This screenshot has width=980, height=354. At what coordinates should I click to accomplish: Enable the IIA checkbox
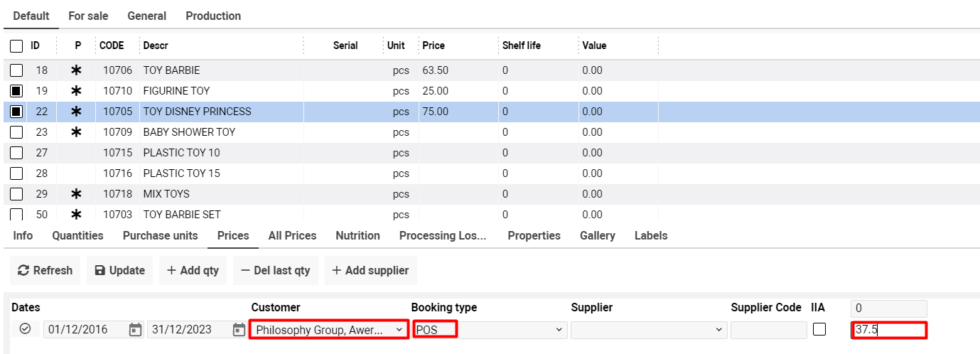tap(819, 330)
